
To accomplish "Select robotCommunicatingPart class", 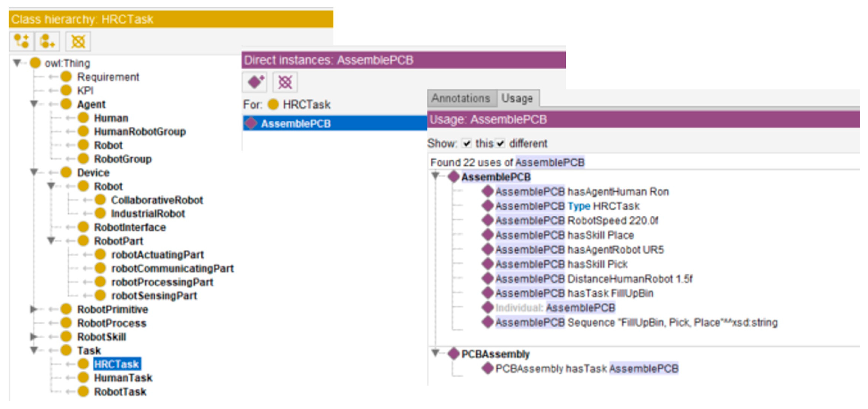I will (x=172, y=268).
